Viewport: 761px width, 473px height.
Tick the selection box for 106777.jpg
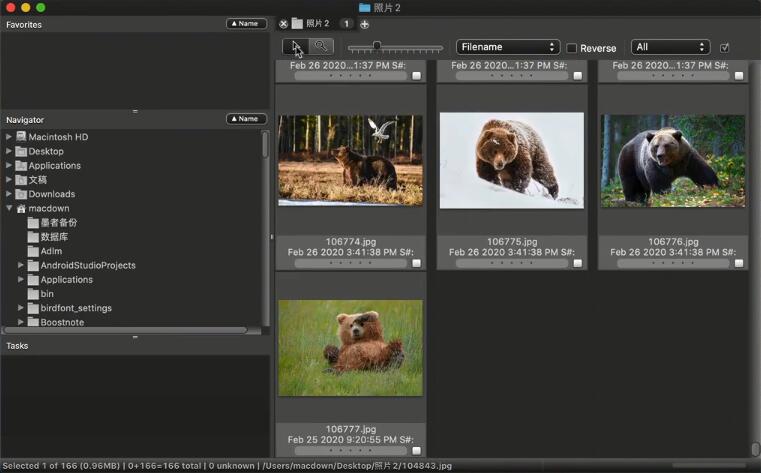click(416, 450)
